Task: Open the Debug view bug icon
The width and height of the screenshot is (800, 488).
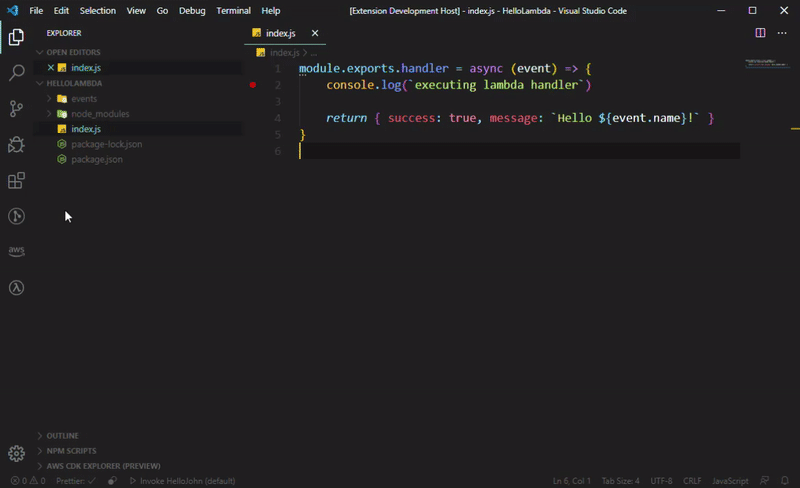Action: click(16, 144)
